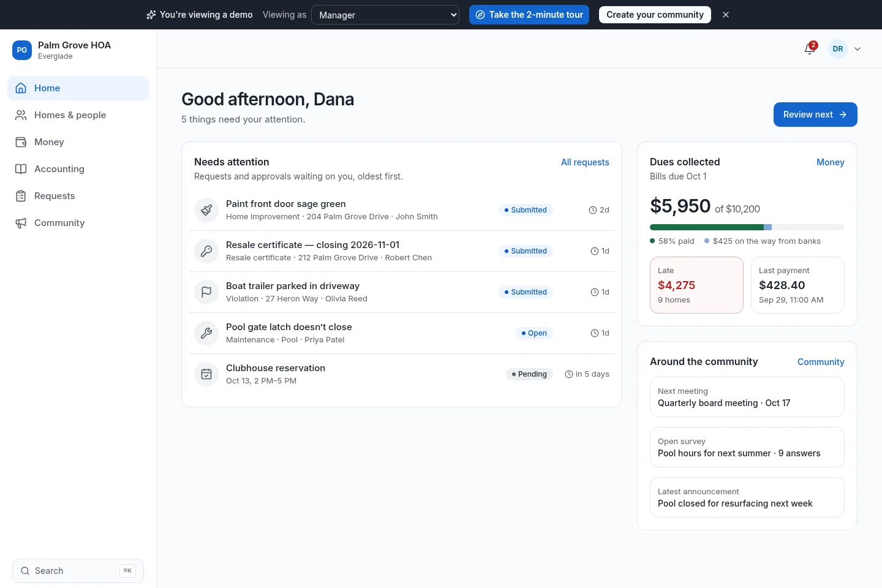Click '$425 on the way from banks'

(766, 241)
